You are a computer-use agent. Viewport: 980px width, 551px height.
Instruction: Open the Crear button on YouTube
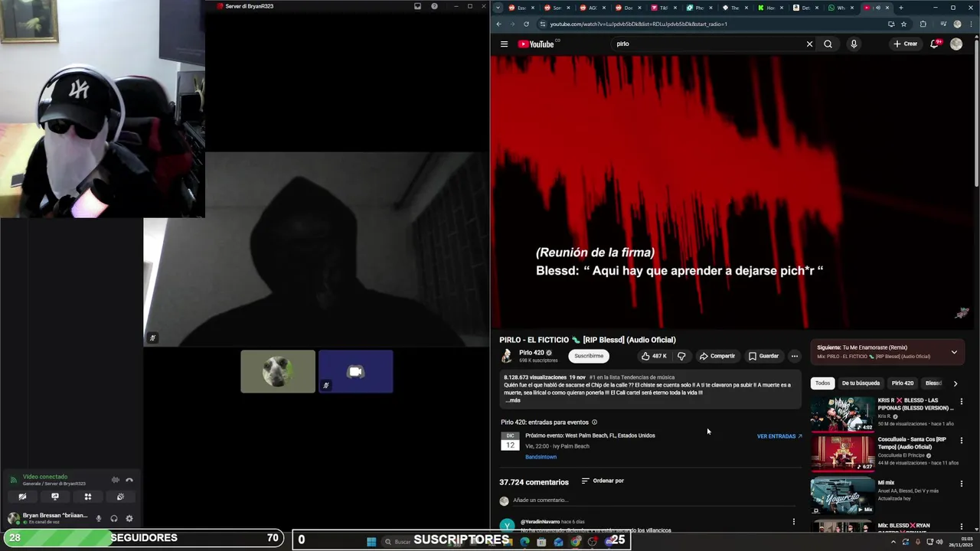tap(905, 44)
